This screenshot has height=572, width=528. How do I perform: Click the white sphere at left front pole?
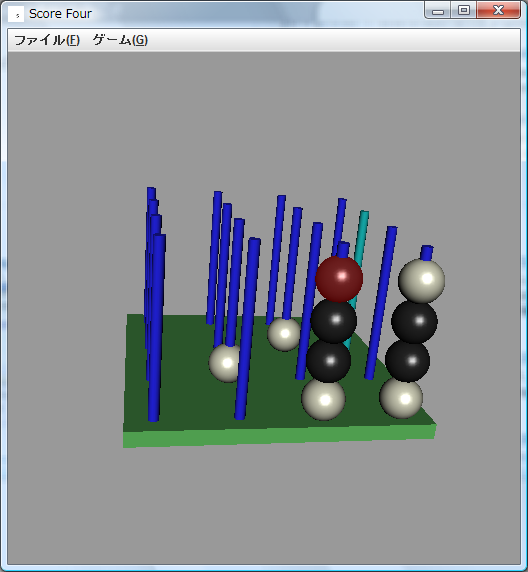[224, 363]
